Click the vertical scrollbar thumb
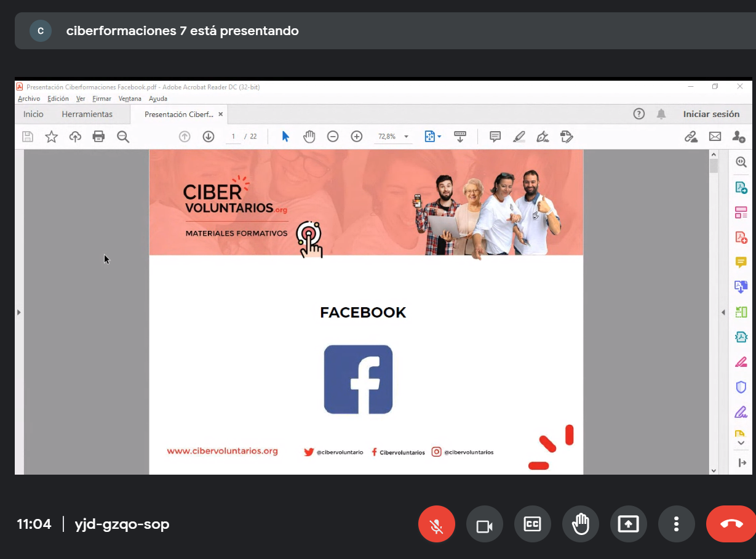756x559 pixels. (714, 166)
